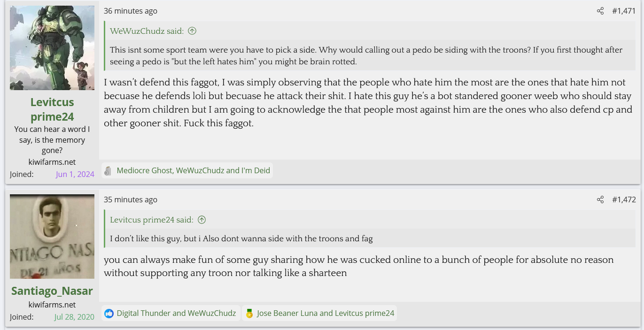This screenshot has height=330, width=644.
Task: Show Jose Beaner Luna and Levitcus prime24 reactions
Action: pyautogui.click(x=326, y=313)
